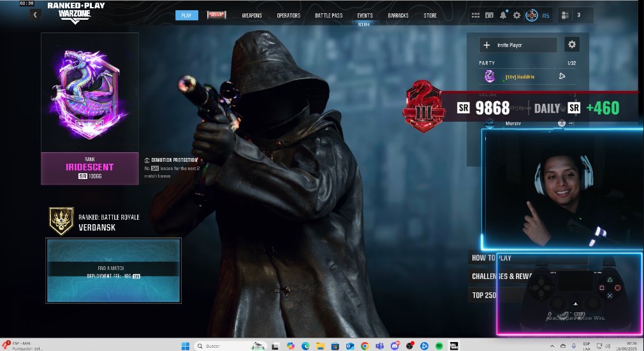Open File Explorer from the taskbar
Viewport: 644px width, 351px height.
pos(320,346)
